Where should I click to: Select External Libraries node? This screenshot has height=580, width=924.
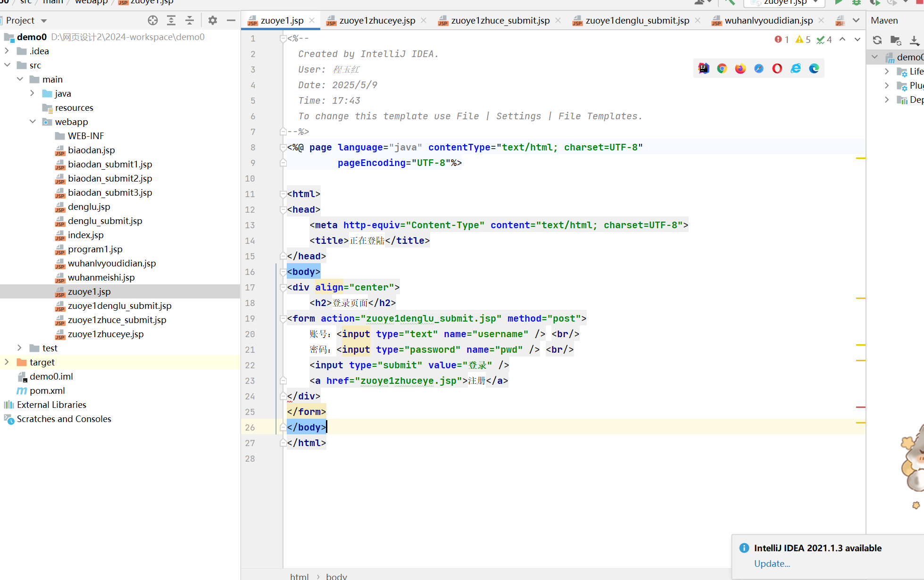tap(51, 405)
